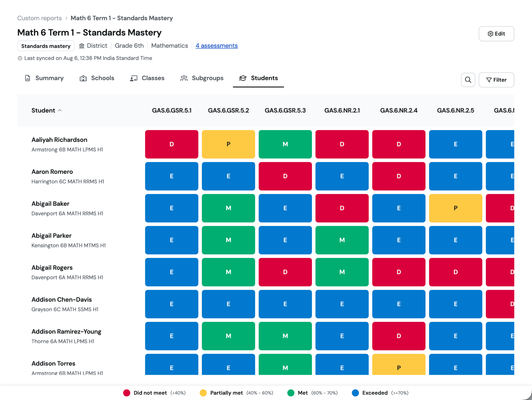Switch to the Summary tab
The height and width of the screenshot is (400, 532).
[x=44, y=78]
